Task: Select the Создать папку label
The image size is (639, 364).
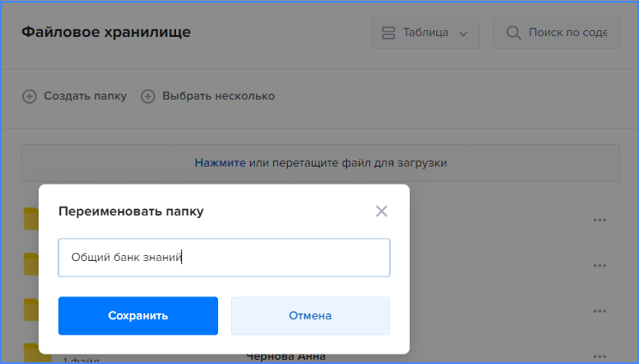Action: point(85,96)
